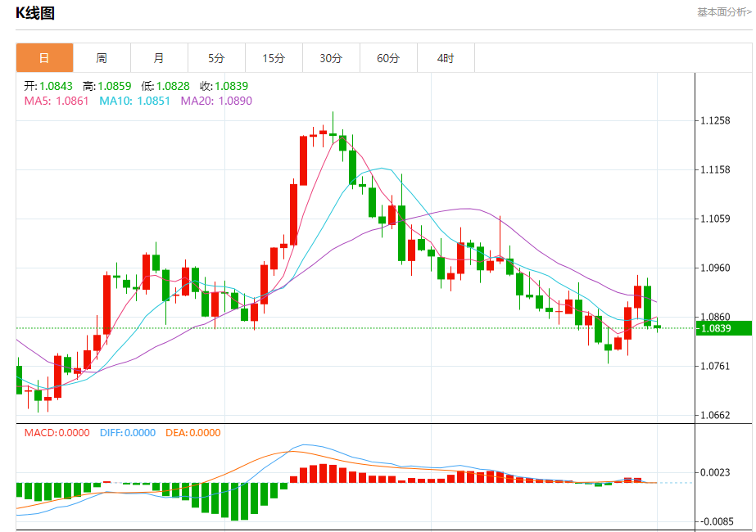Open the 5分 interval tab

[216, 58]
